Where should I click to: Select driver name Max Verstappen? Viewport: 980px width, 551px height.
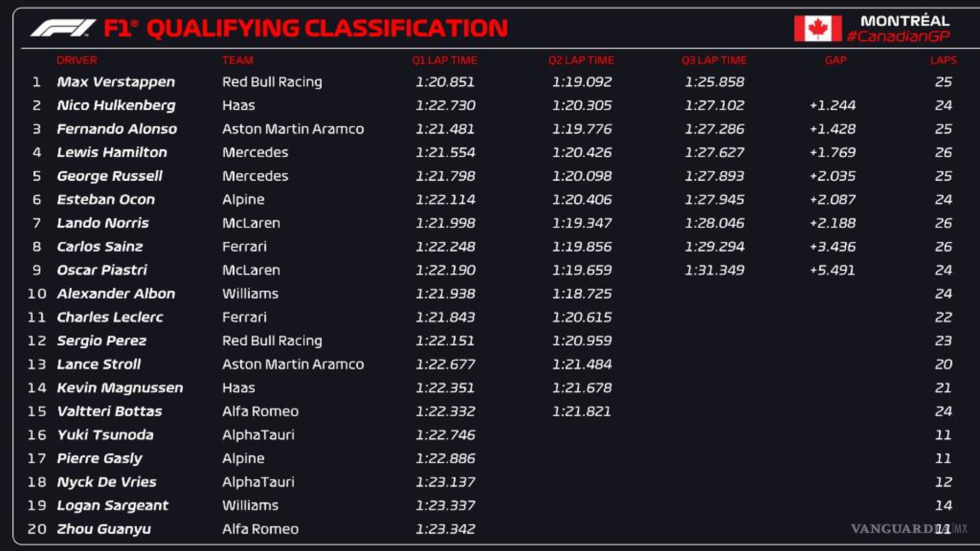(116, 82)
